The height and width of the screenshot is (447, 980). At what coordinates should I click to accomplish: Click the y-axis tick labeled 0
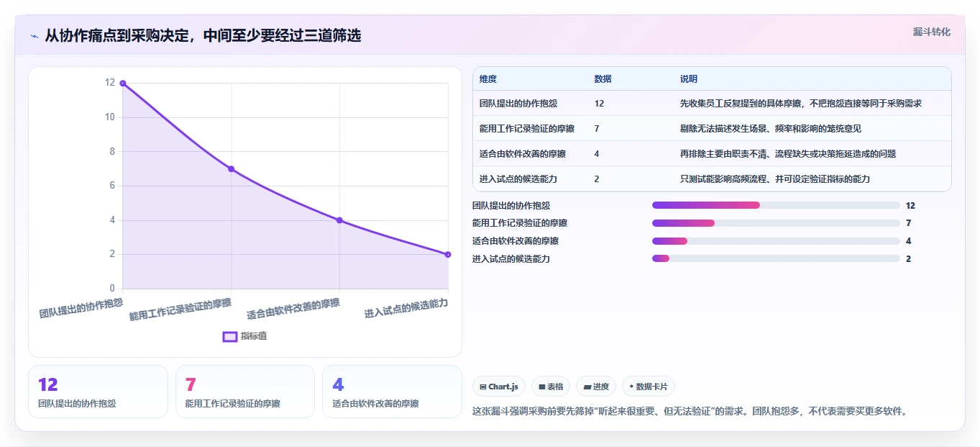pyautogui.click(x=112, y=289)
